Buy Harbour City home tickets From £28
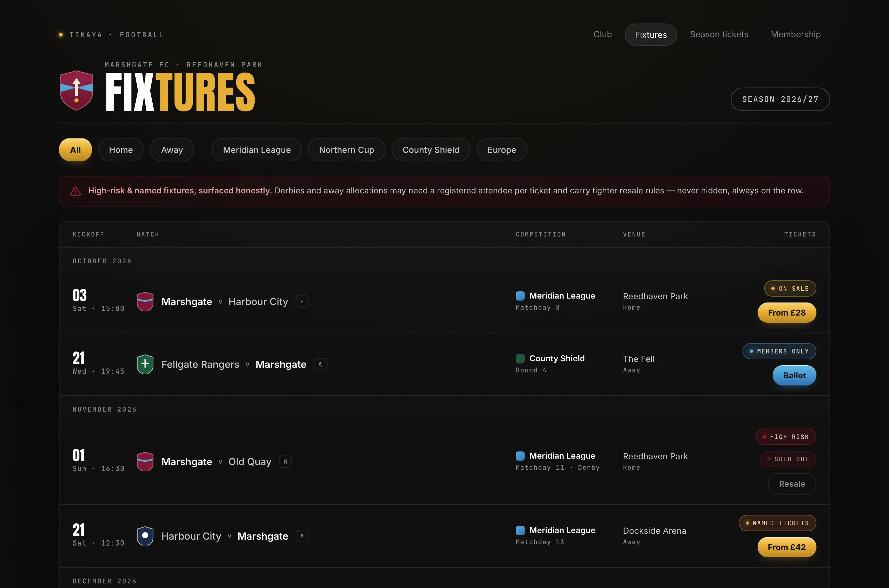 coord(787,313)
